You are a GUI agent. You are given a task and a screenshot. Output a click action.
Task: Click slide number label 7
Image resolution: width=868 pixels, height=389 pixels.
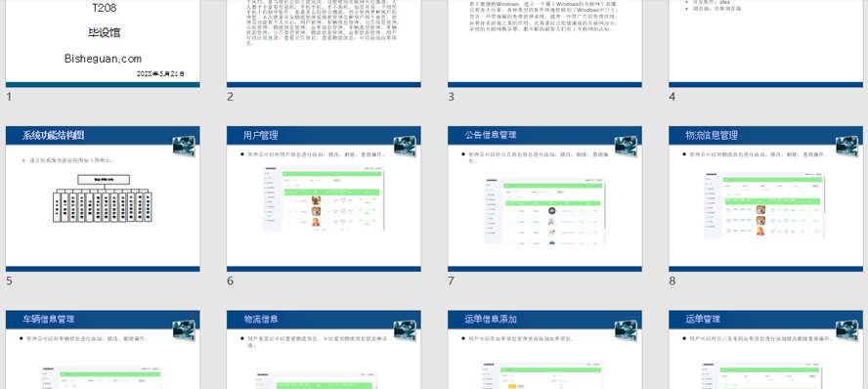(452, 281)
